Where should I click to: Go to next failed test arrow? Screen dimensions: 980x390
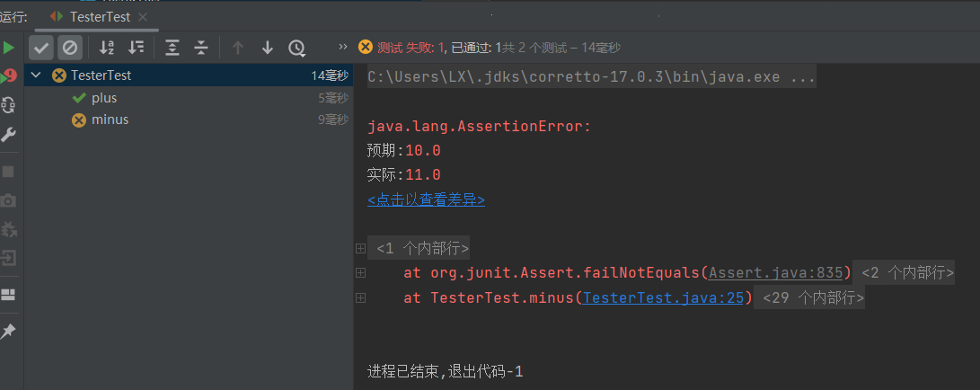coord(267,48)
